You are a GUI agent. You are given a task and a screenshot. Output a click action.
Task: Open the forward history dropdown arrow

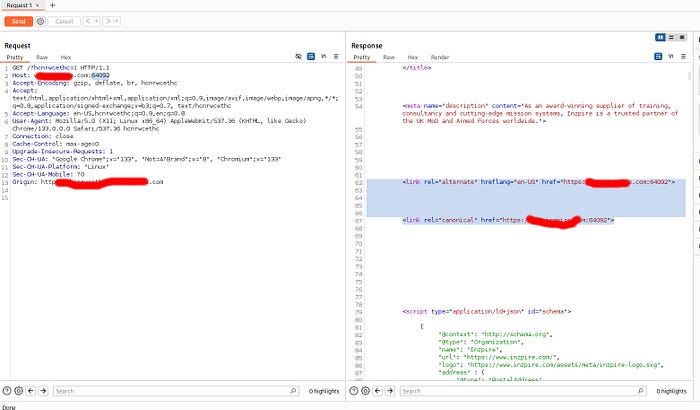[117, 21]
